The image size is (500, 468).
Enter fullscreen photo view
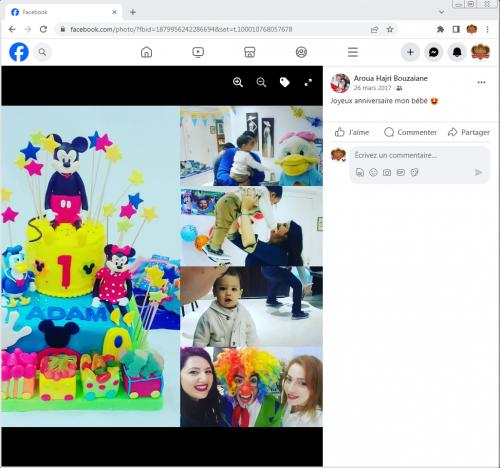(308, 82)
